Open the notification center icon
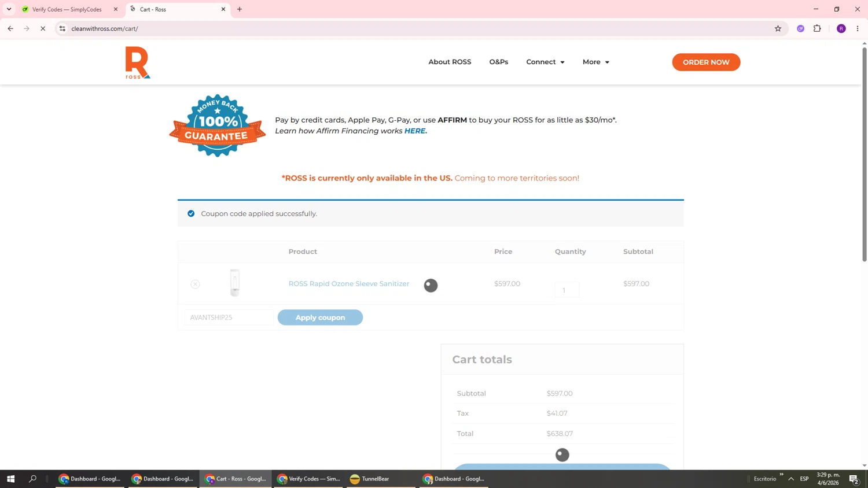The height and width of the screenshot is (488, 868). coord(854,479)
